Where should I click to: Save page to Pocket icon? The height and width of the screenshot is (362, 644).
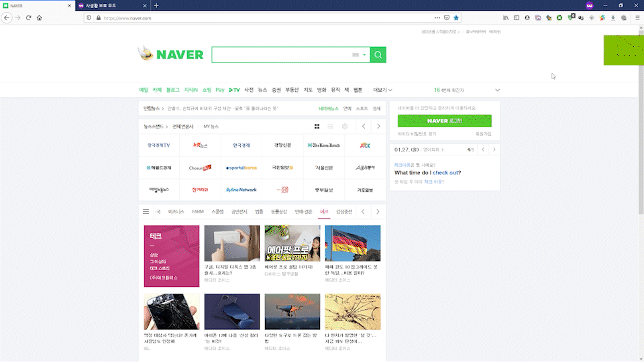[447, 17]
